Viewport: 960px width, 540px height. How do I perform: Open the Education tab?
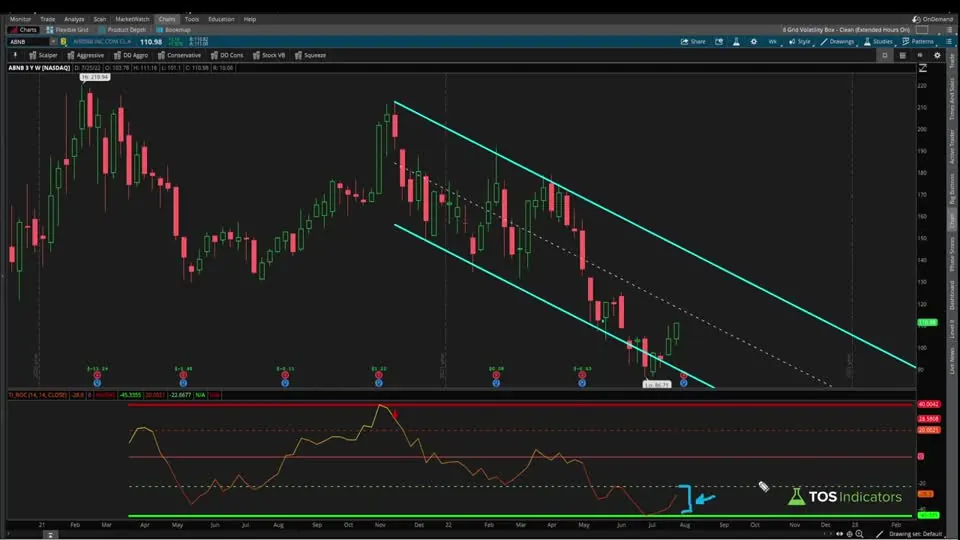(x=221, y=19)
